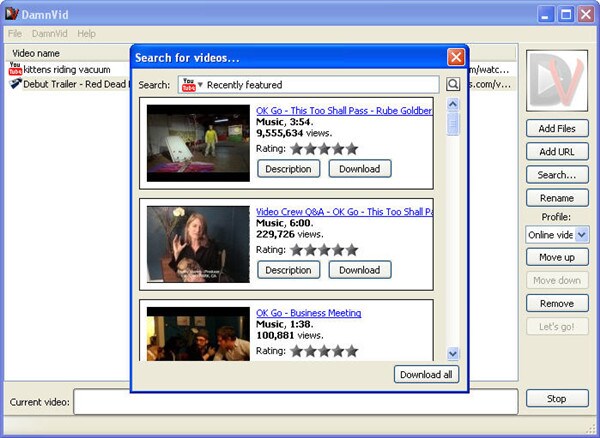Click the Move up button
600x438 pixels.
tap(557, 257)
